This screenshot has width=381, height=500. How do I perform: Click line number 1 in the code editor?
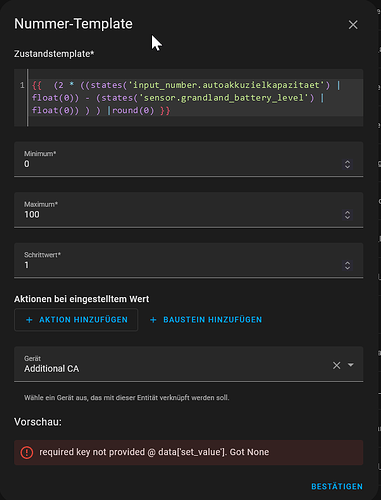coord(22,85)
